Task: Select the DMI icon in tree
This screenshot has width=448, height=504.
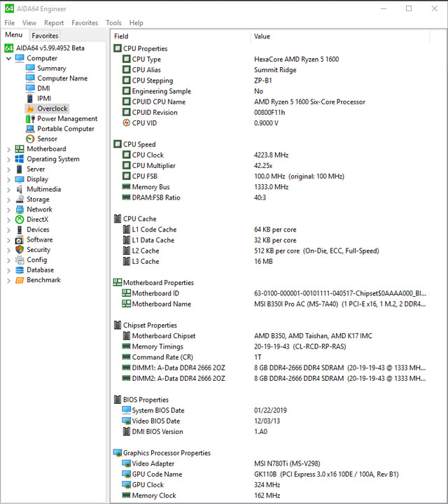Action: click(30, 88)
